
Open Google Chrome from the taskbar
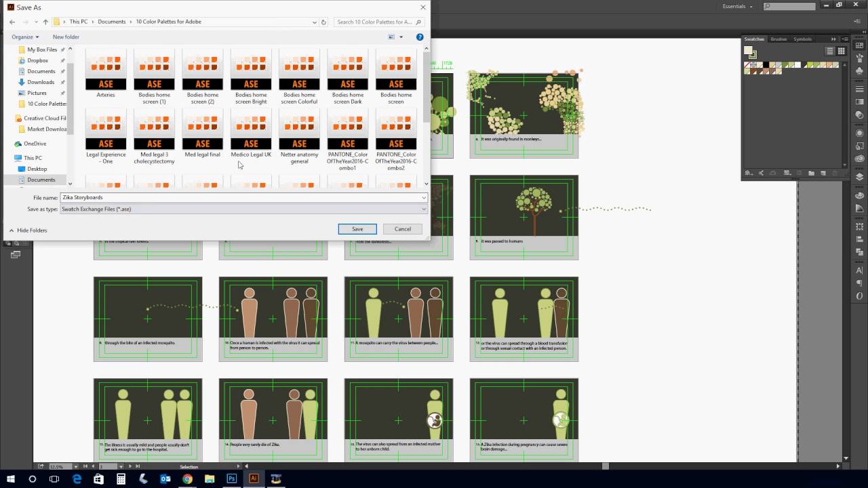click(187, 479)
